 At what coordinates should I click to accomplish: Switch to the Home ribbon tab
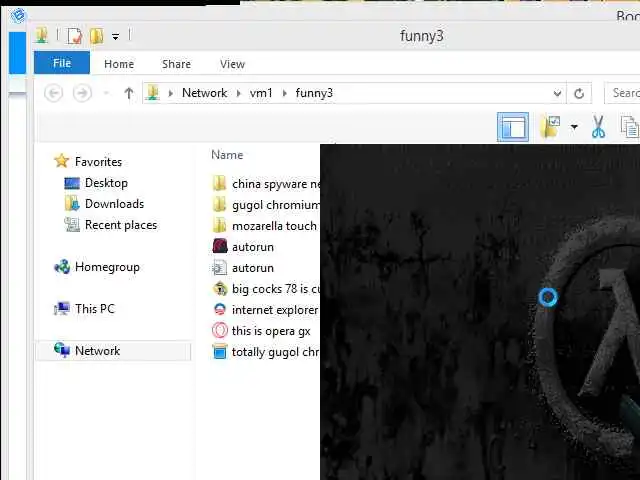coord(119,64)
